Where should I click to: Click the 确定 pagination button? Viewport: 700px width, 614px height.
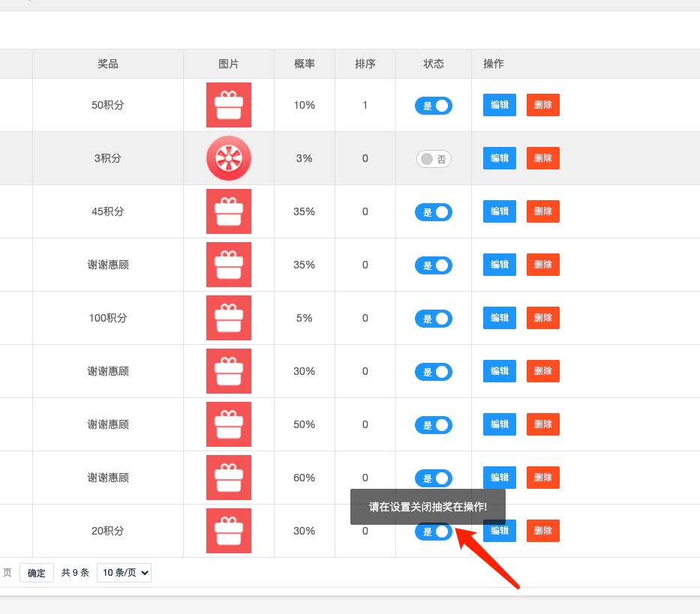(x=37, y=573)
